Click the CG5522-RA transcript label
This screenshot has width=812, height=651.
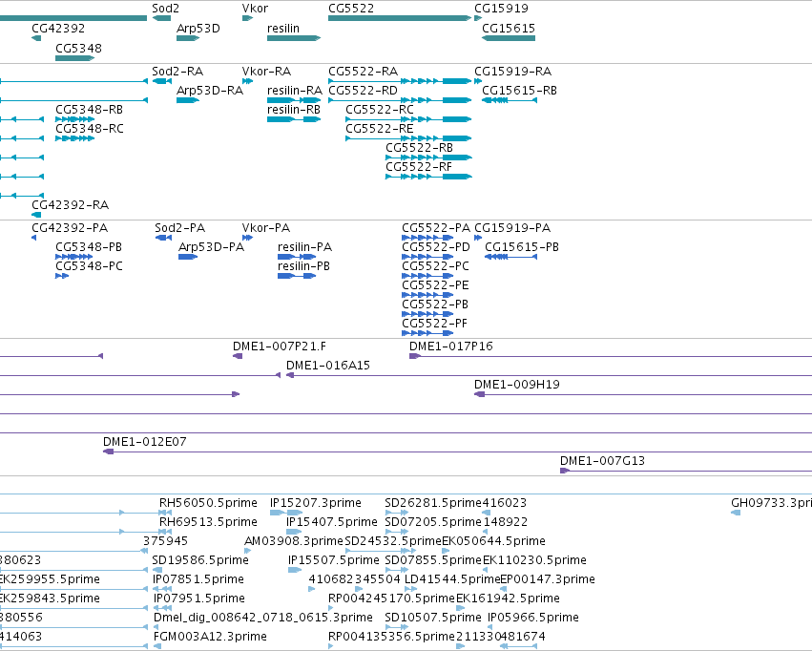click(363, 71)
